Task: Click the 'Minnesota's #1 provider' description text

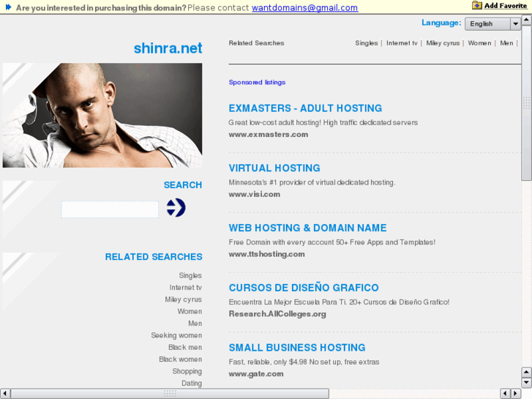Action: pyautogui.click(x=312, y=183)
